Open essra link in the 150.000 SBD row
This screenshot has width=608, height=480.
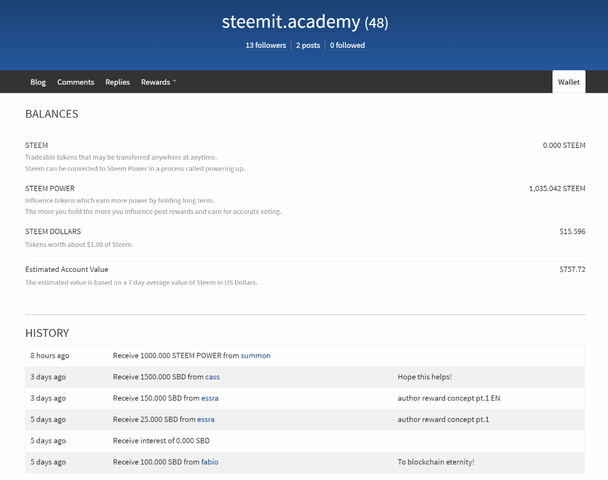click(210, 398)
